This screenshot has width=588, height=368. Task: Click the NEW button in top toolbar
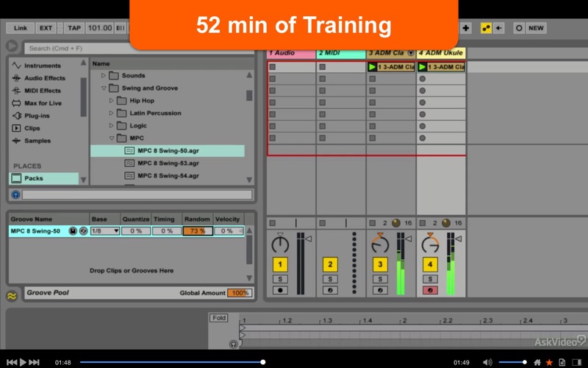coord(536,28)
